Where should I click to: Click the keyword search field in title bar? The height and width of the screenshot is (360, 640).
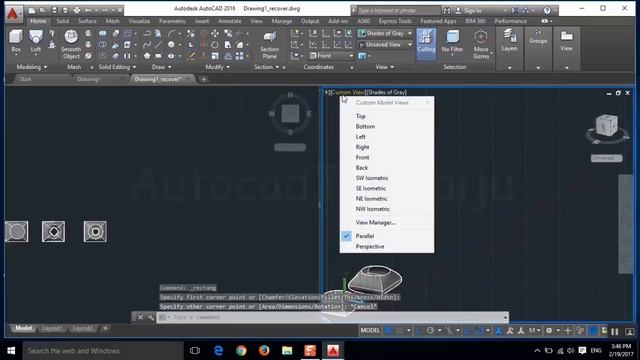(x=398, y=10)
